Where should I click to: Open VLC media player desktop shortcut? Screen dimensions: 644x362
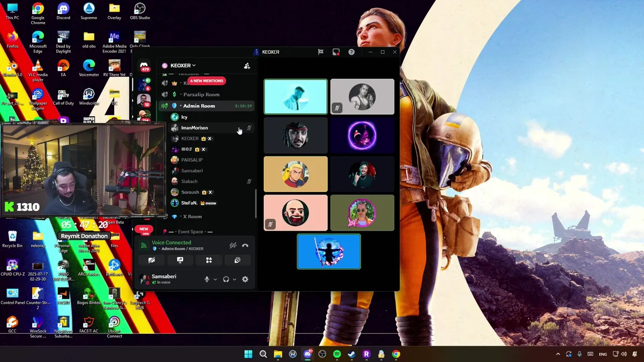(38, 71)
